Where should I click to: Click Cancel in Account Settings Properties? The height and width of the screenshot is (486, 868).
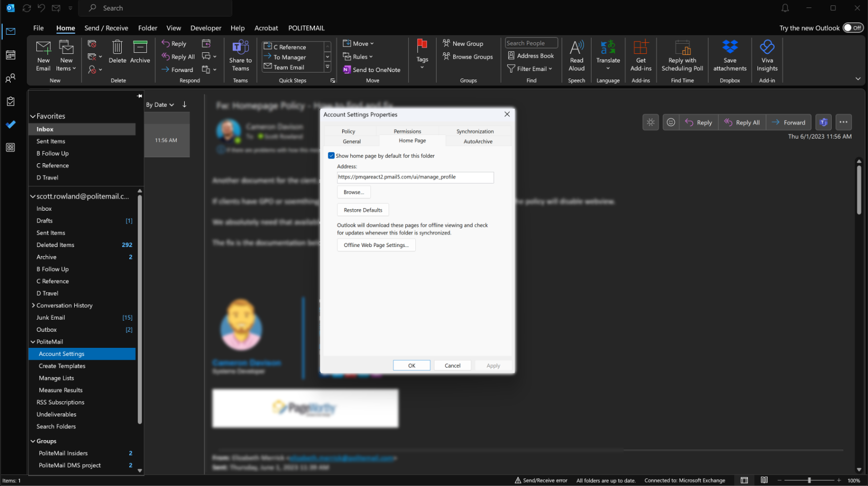point(453,365)
